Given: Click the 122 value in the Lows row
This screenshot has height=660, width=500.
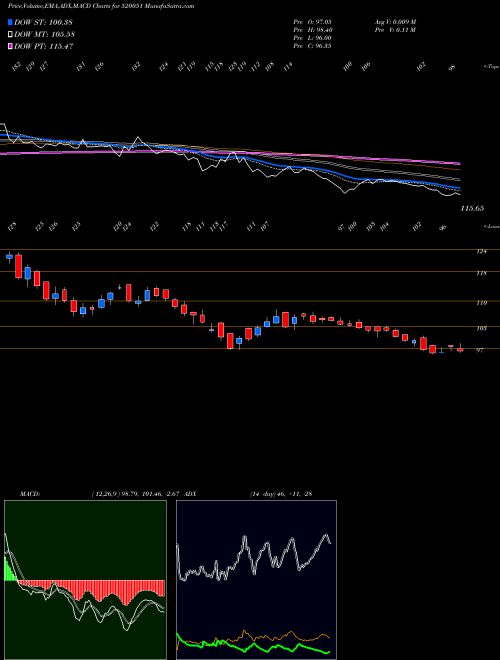Looking at the screenshot, I should 155,227.
